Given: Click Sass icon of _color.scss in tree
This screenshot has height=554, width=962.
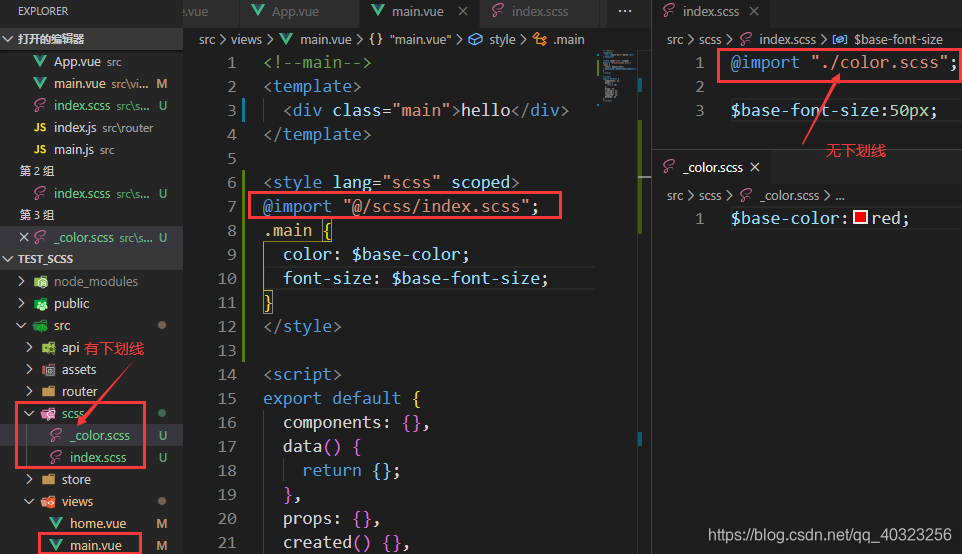Looking at the screenshot, I should point(56,436).
